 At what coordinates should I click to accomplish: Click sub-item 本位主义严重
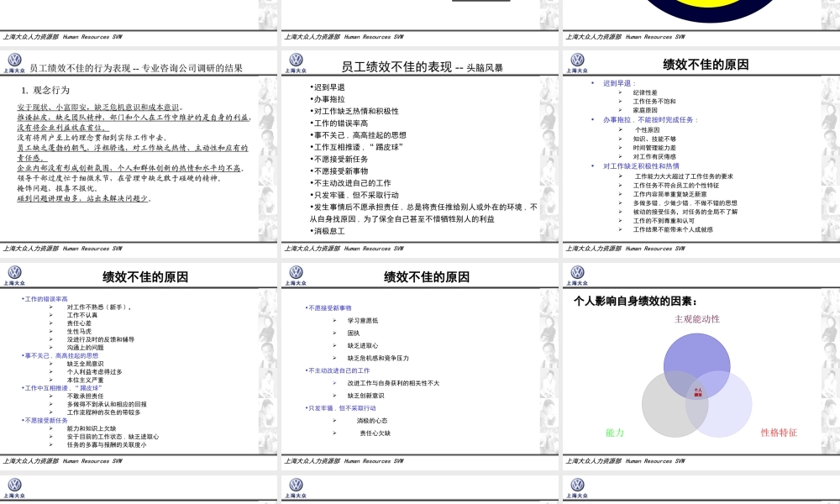click(85, 380)
